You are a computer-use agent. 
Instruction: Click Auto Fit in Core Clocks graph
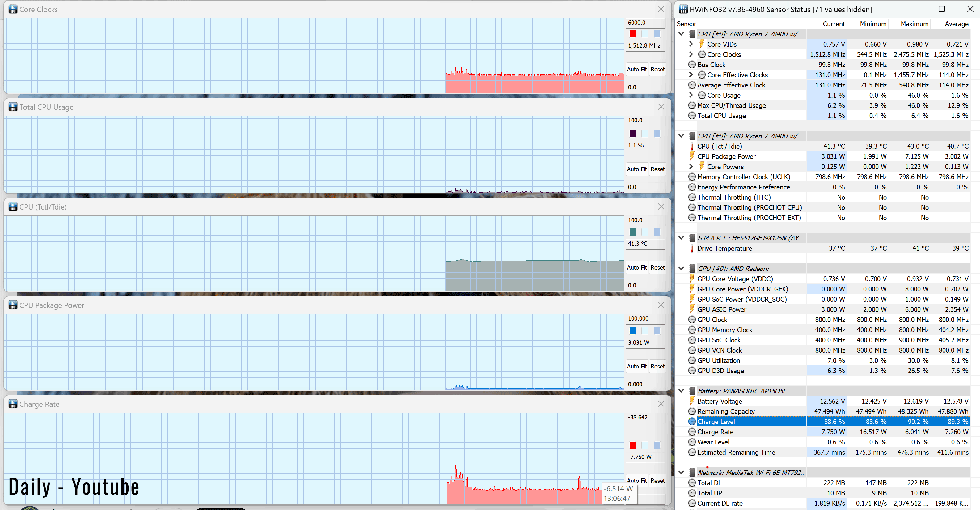pyautogui.click(x=637, y=69)
